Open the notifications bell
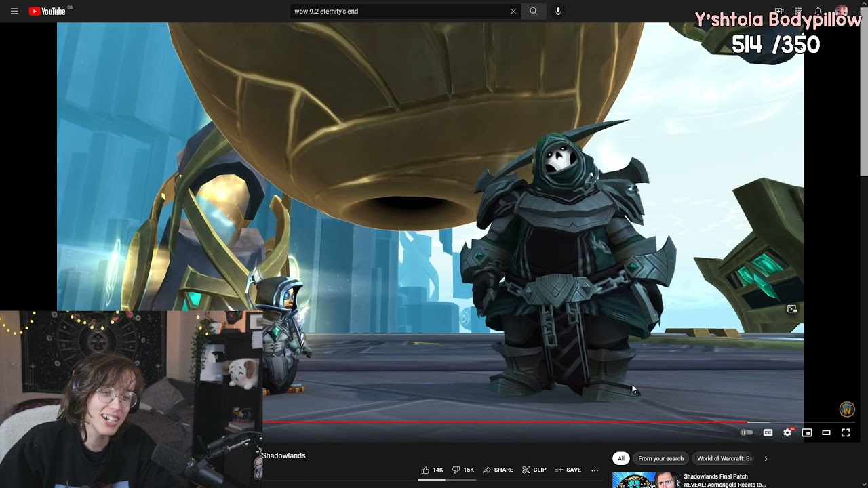 (x=818, y=11)
